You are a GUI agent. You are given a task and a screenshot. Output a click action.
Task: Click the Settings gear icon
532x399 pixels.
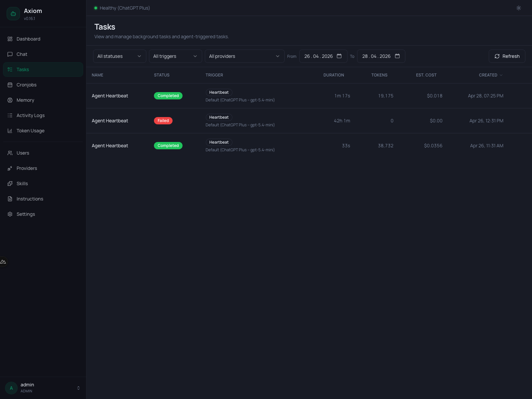click(x=10, y=214)
